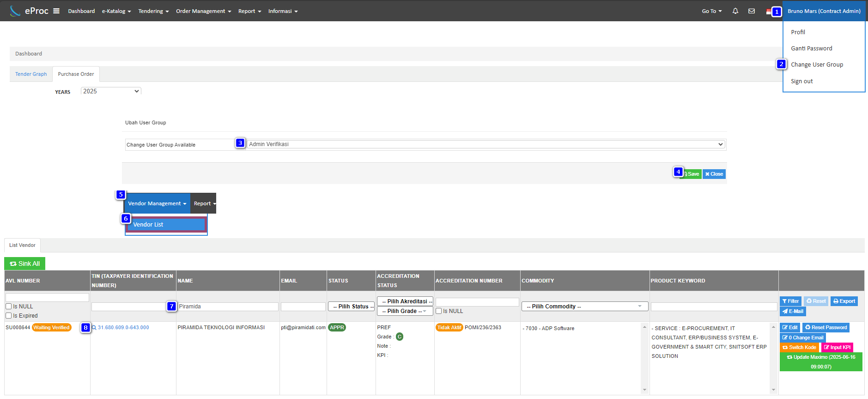Click the Export button in the vendor table

[844, 301]
